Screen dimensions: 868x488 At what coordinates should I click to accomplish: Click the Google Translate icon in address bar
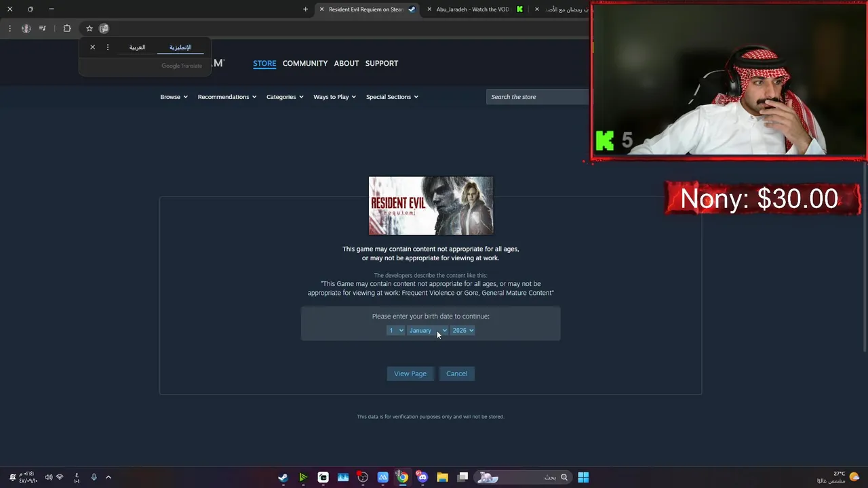(x=104, y=28)
